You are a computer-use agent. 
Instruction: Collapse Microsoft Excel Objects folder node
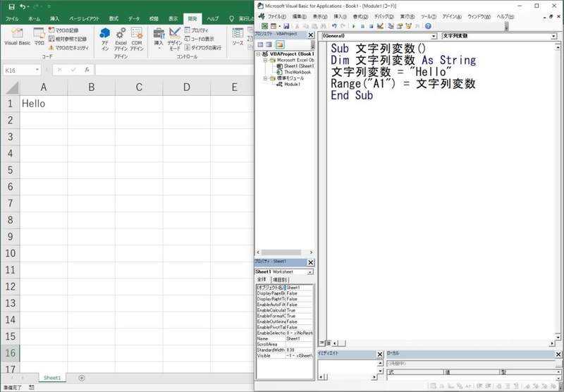[x=265, y=60]
